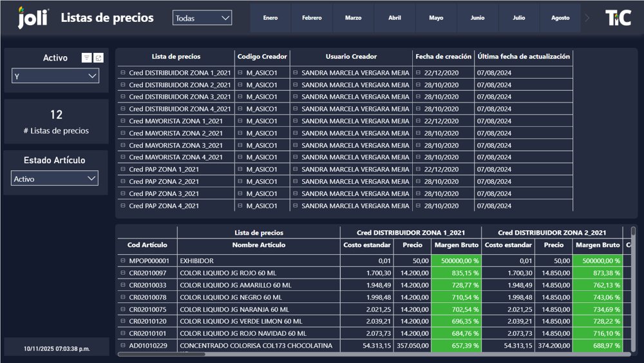This screenshot has width=644, height=363.
Task: Collapse Cred MAYORISTA ZONA 3_2021 row icon
Action: point(122,146)
